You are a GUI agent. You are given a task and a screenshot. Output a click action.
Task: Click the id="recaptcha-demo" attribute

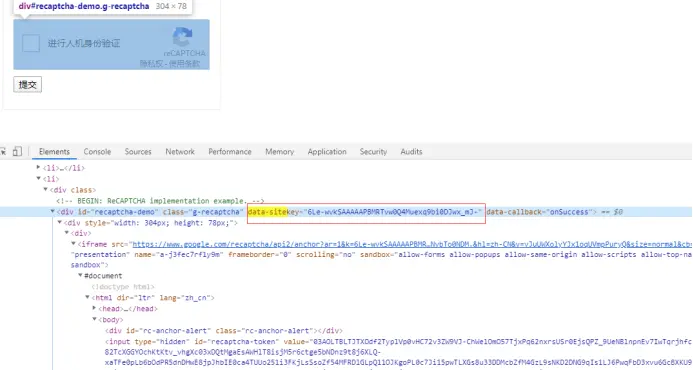(x=118, y=212)
